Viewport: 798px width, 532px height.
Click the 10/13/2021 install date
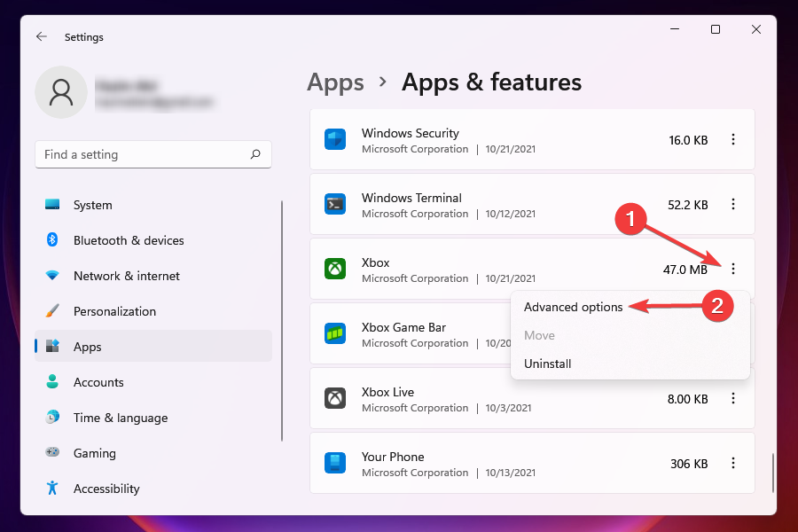511,473
